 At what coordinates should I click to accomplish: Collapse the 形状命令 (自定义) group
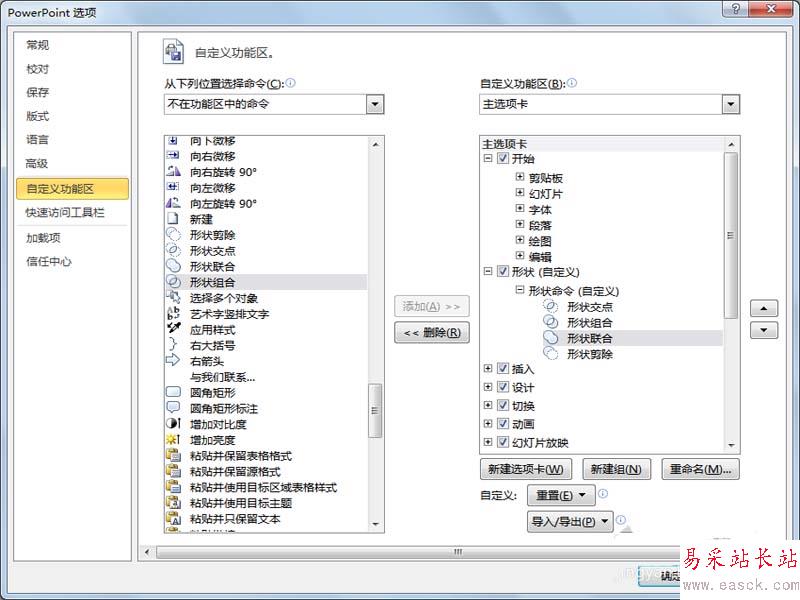point(519,290)
